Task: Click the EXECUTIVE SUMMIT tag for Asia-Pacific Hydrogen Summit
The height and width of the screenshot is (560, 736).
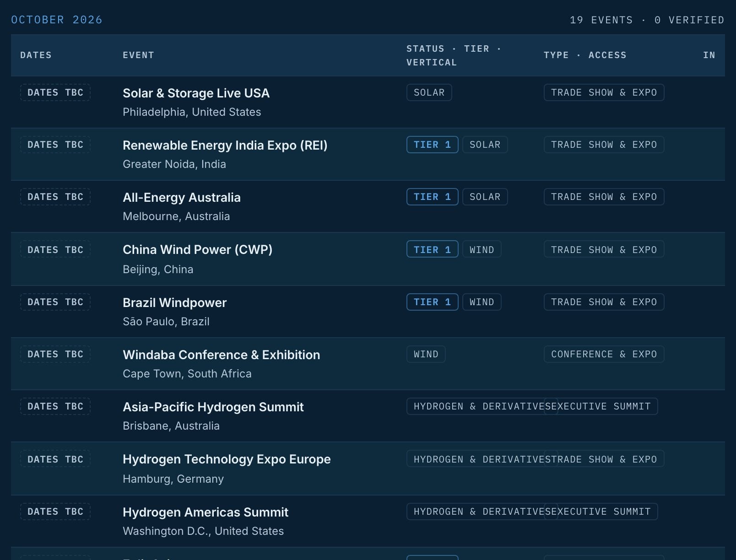Action: (601, 406)
